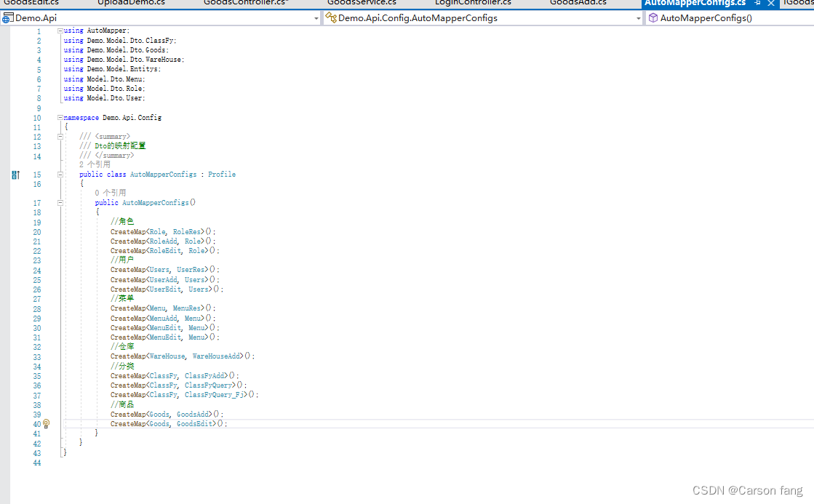Pin the AutoMapperConfigs.cs tab

tap(757, 3)
